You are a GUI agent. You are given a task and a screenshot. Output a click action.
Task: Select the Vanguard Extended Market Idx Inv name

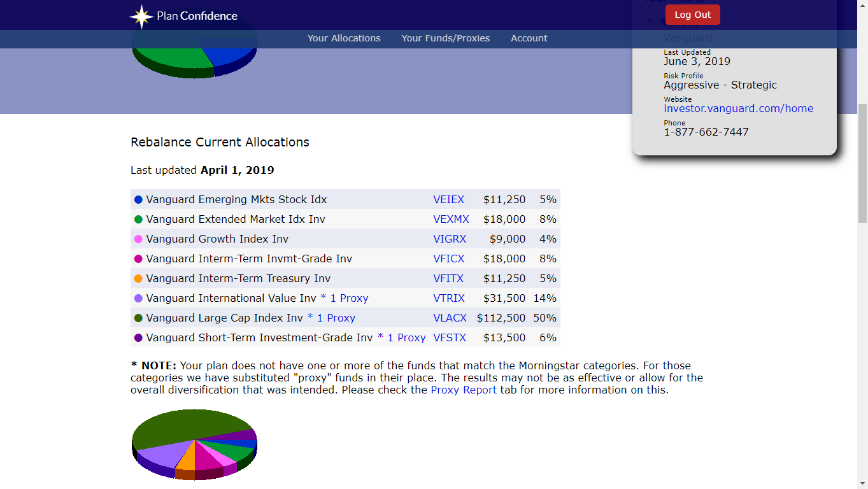coord(236,219)
